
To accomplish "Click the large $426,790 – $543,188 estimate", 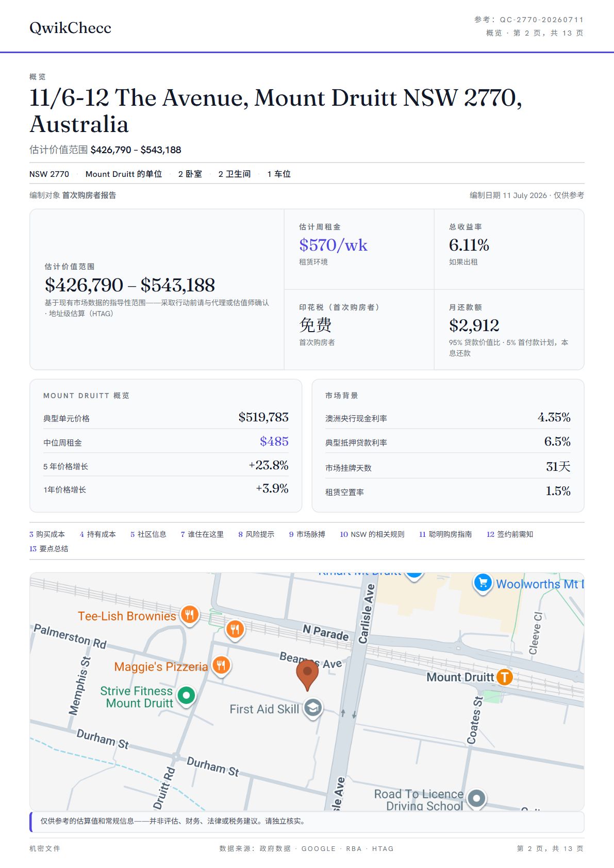I will [x=130, y=285].
